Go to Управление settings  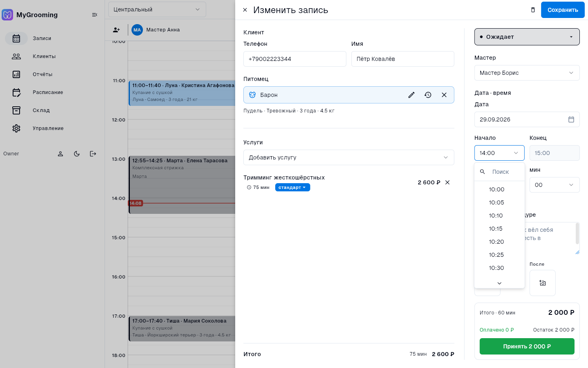coord(52,128)
